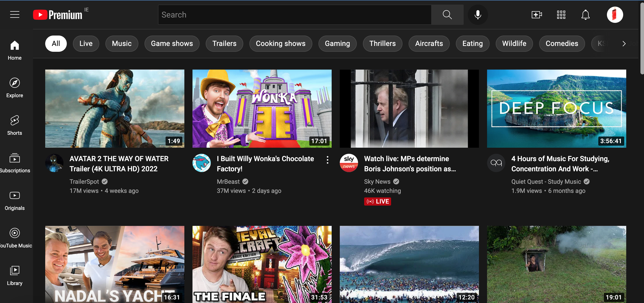Open the Quiet Quest channel avatar
The image size is (644, 303).
[x=496, y=163]
